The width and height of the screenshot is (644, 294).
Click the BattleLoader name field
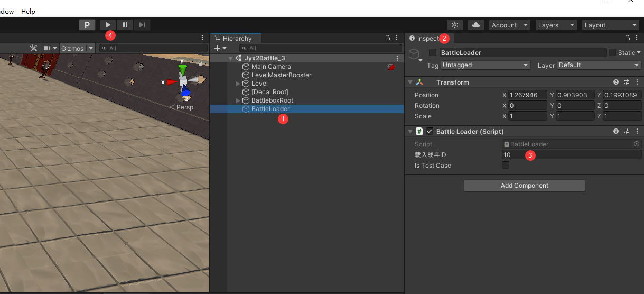[522, 52]
